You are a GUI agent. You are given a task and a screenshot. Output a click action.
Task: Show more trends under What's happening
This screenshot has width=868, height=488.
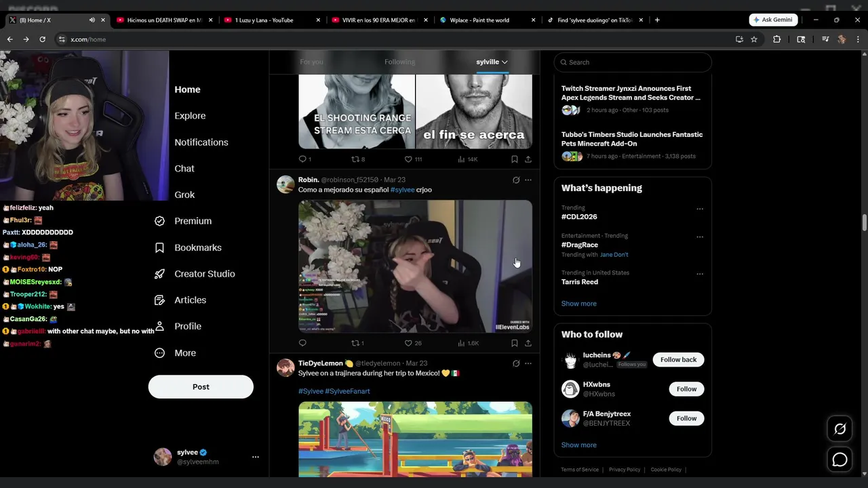point(578,304)
